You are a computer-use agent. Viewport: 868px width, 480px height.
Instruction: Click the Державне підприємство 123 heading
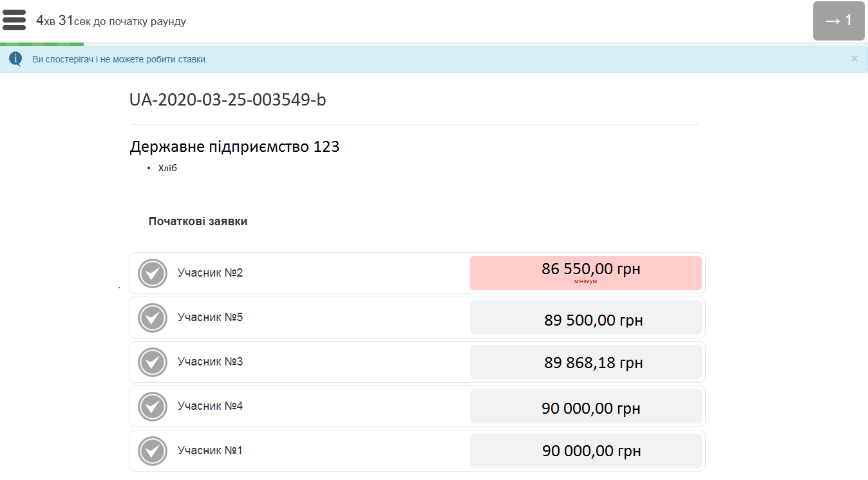click(234, 147)
